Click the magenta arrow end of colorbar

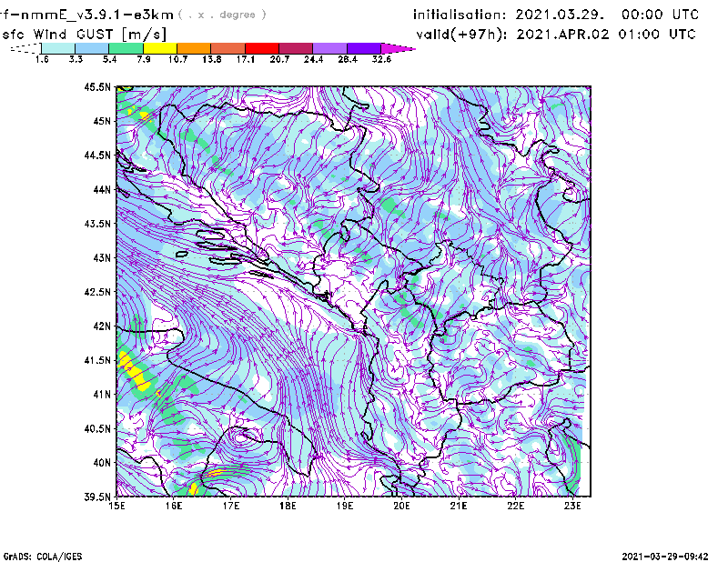tap(398, 48)
